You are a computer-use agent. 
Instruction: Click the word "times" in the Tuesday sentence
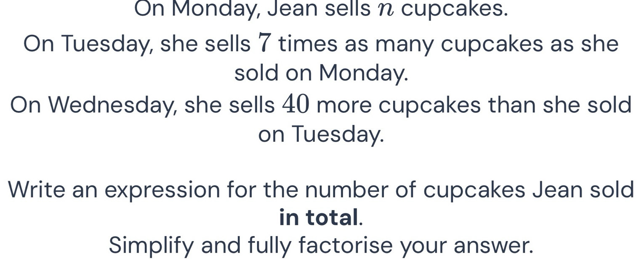pyautogui.click(x=308, y=44)
